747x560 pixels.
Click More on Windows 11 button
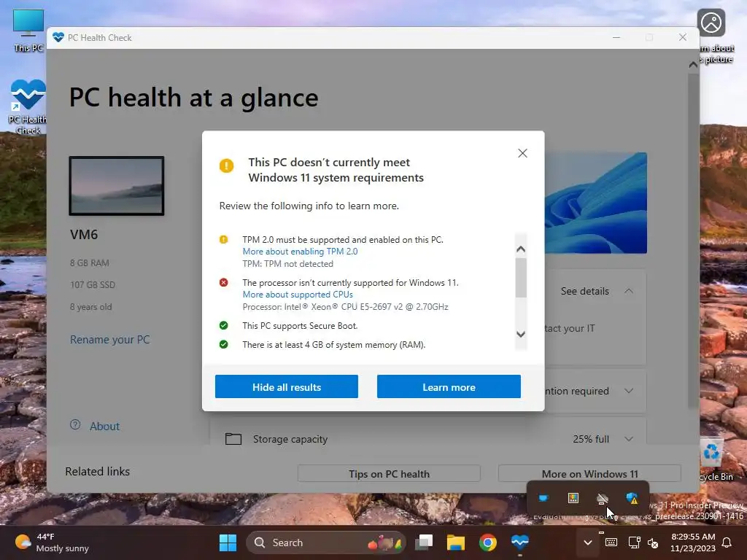[x=589, y=474]
